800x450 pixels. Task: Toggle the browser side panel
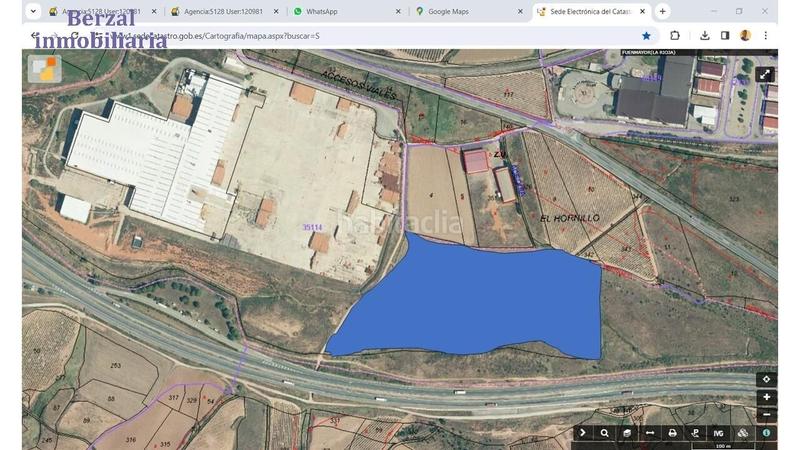tap(725, 35)
